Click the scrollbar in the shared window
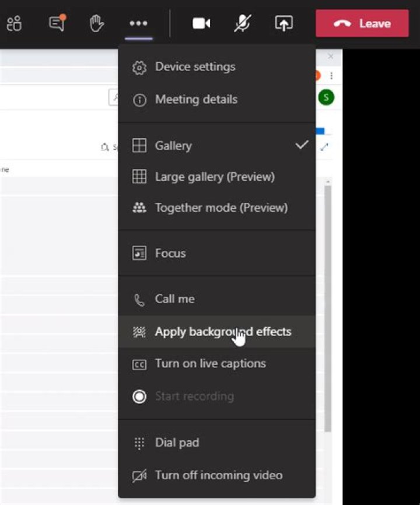The width and height of the screenshot is (420, 505). (x=328, y=307)
